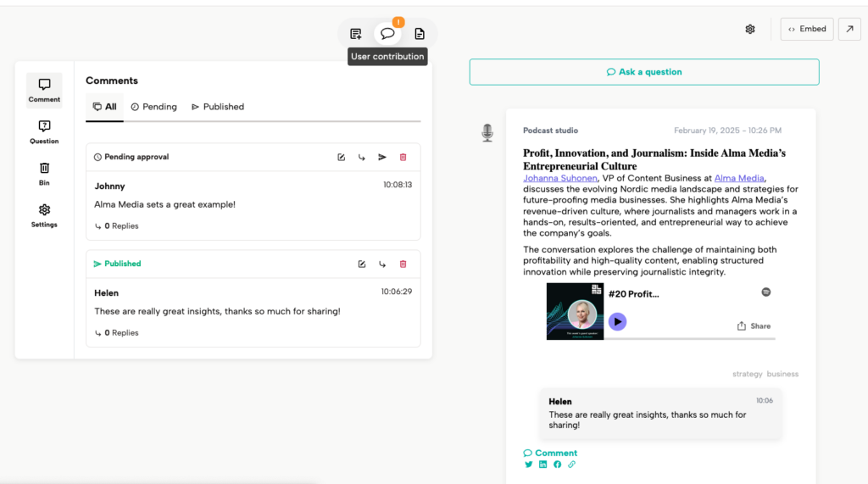Delete Helen's published comment
Screen dimensions: 868x484
tap(403, 264)
